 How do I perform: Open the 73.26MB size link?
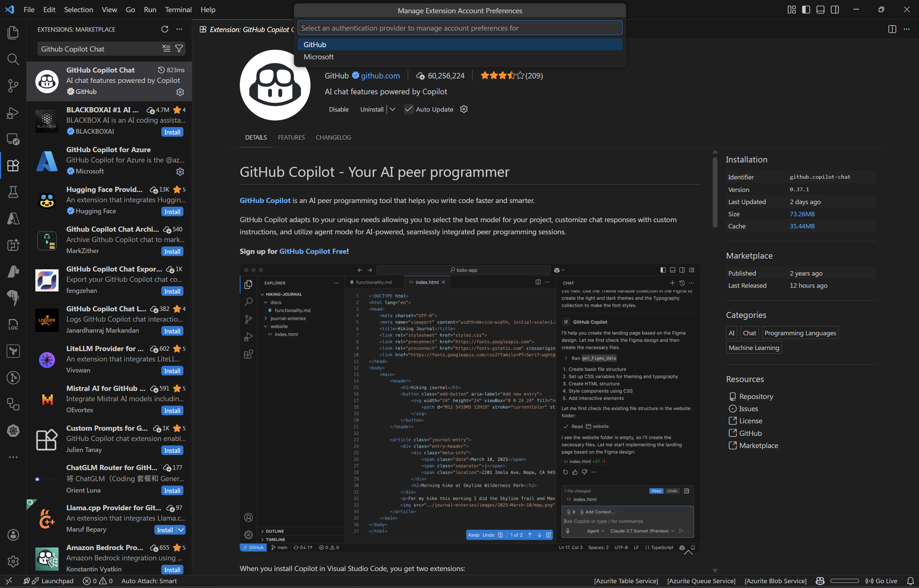[x=802, y=214]
